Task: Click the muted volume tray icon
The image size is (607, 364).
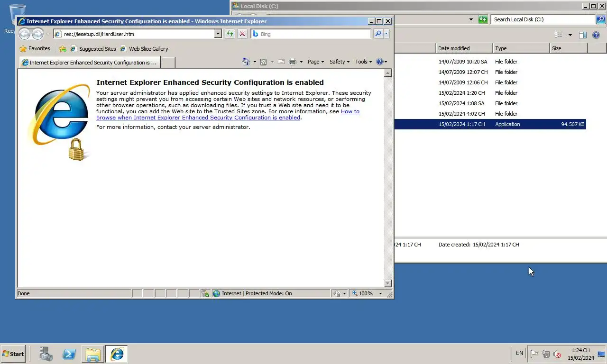Action: [557, 354]
